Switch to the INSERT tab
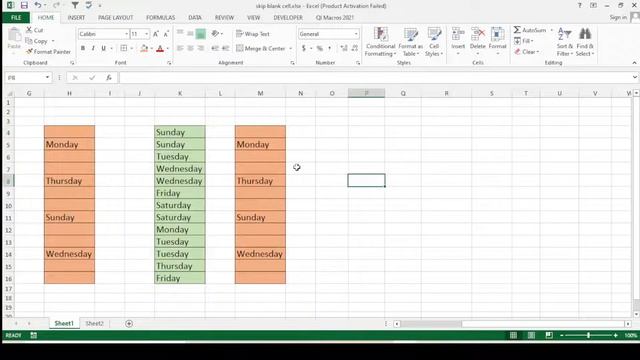Screen dimensions: 640x360 tap(76, 18)
